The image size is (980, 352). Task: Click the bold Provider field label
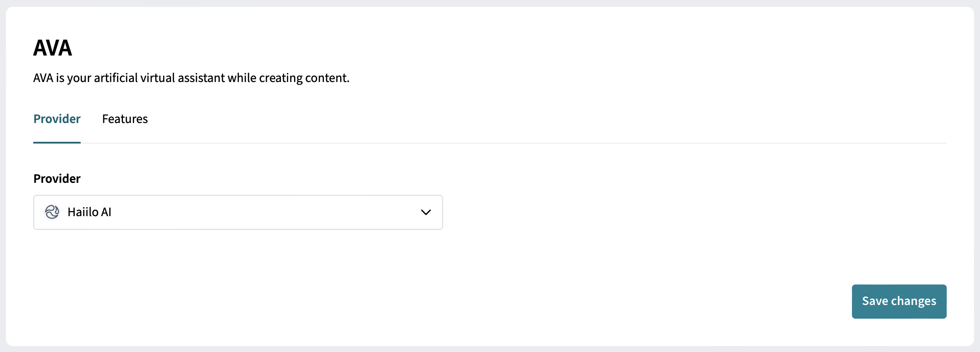click(x=57, y=179)
